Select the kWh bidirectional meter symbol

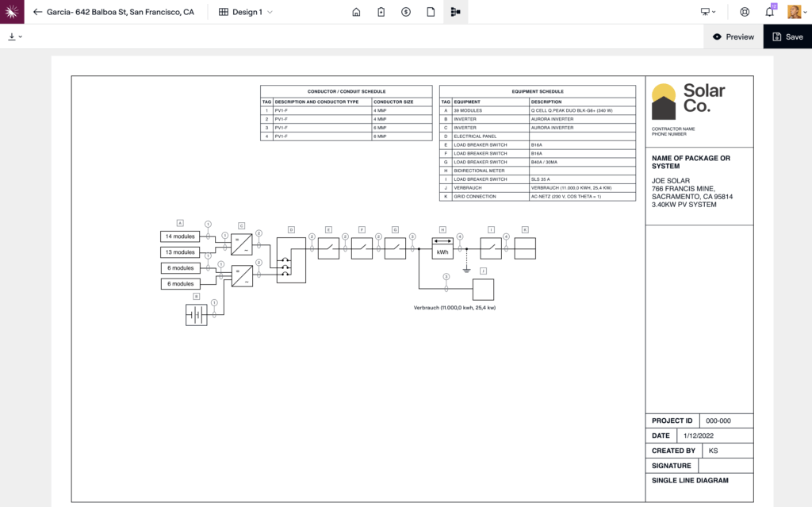442,249
